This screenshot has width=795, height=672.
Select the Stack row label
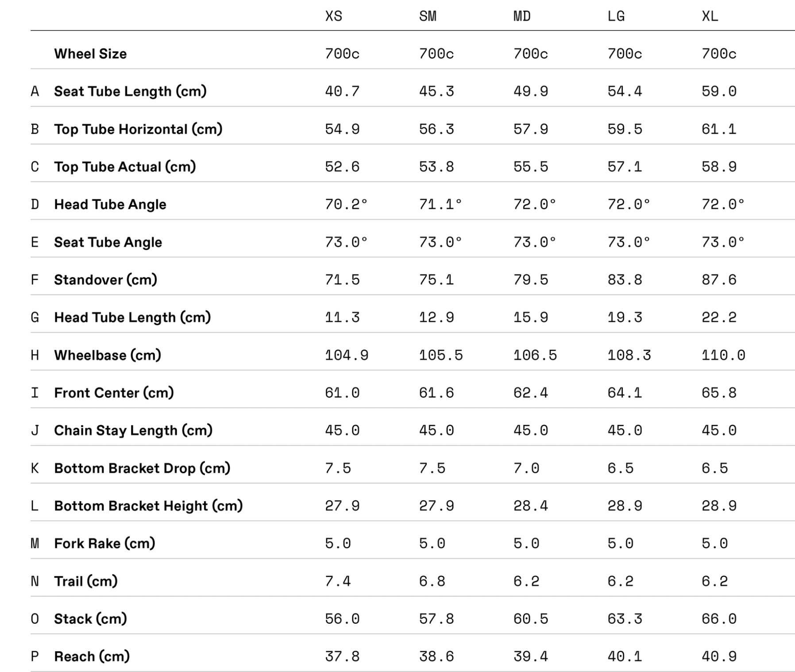coord(90,619)
